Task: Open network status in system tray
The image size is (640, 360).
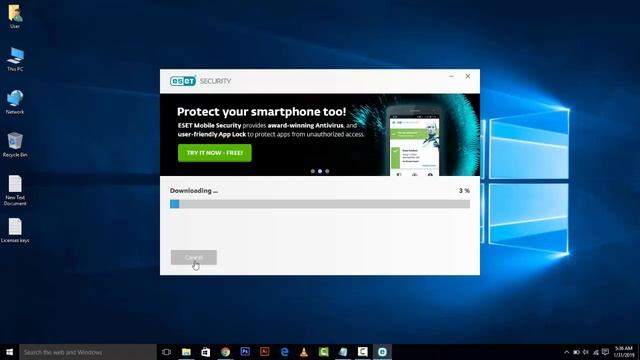Action: tap(596, 352)
